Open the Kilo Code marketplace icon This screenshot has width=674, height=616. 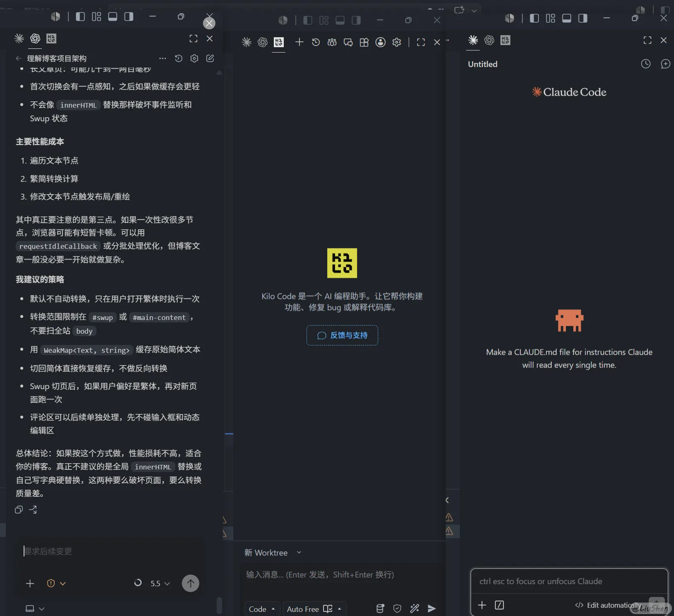click(x=364, y=42)
